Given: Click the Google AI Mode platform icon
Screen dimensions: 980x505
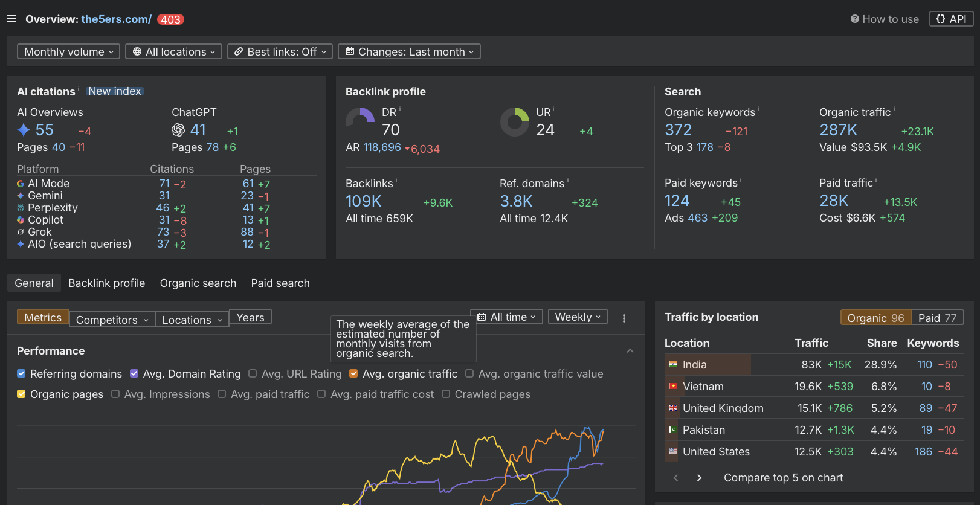Looking at the screenshot, I should (21, 184).
